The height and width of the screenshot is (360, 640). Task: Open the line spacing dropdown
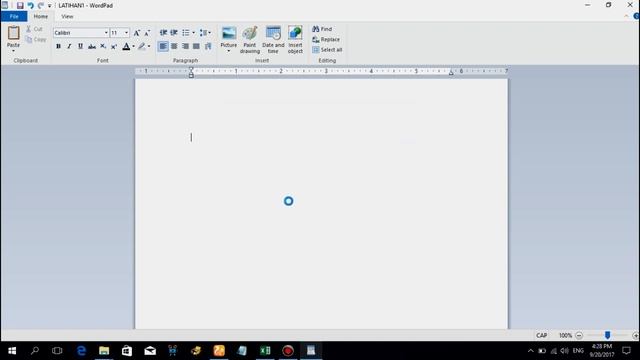tap(205, 33)
